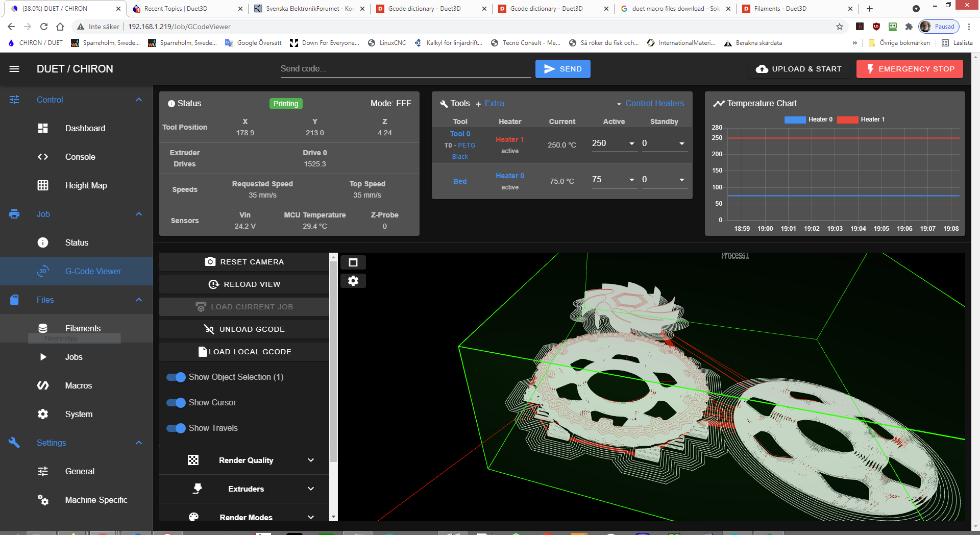Click the viewer fullscreen square icon
The width and height of the screenshot is (980, 535).
click(x=353, y=262)
